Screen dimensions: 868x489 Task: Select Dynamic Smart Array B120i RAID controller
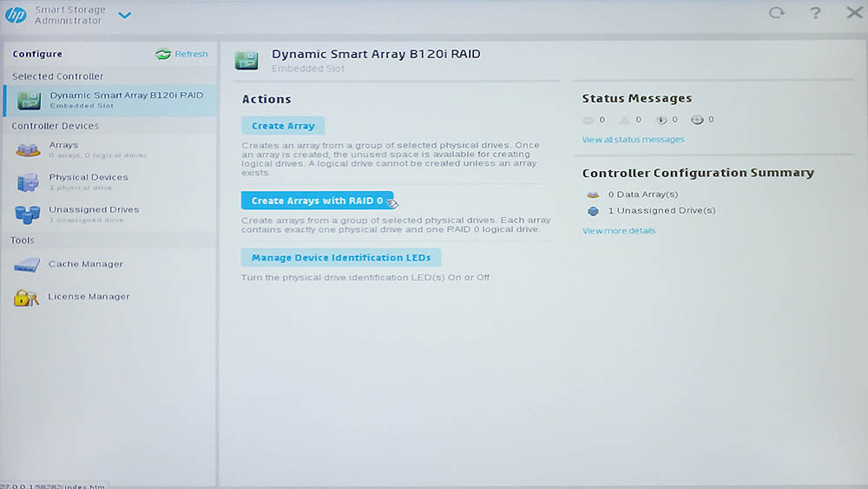coord(109,100)
